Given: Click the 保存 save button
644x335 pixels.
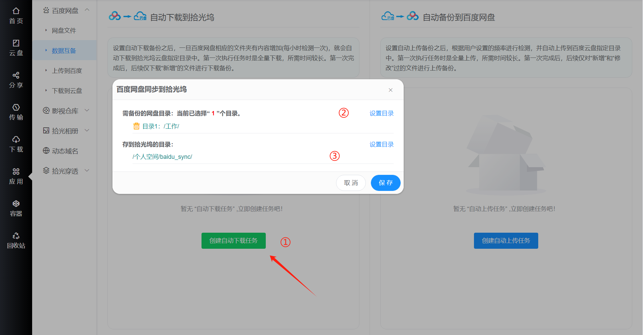Looking at the screenshot, I should (386, 183).
